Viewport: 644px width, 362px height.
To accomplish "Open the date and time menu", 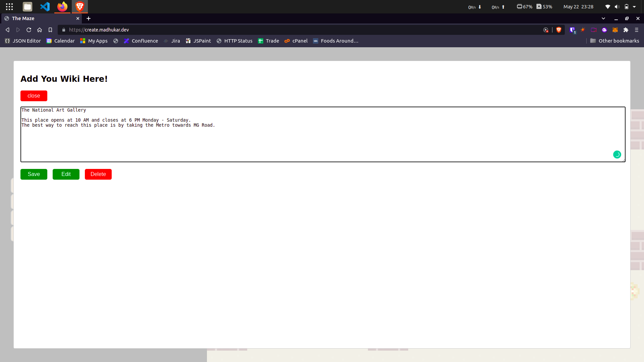I will point(578,7).
